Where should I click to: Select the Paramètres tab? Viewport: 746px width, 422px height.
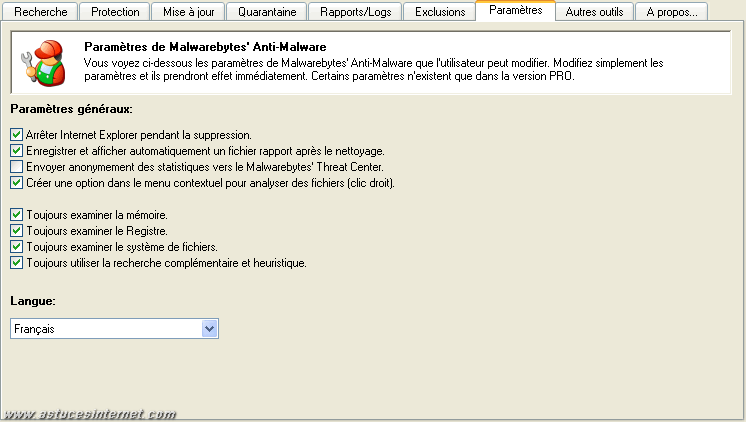click(516, 10)
